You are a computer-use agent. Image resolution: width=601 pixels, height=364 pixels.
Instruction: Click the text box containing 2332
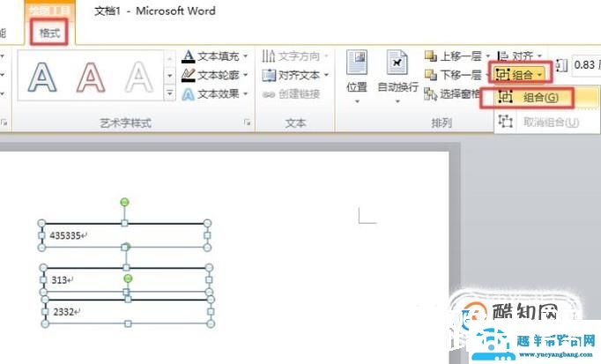[x=128, y=311]
